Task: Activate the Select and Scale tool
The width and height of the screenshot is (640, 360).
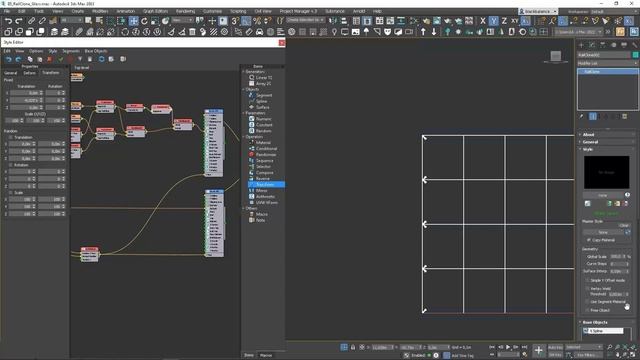Action: (x=155, y=20)
